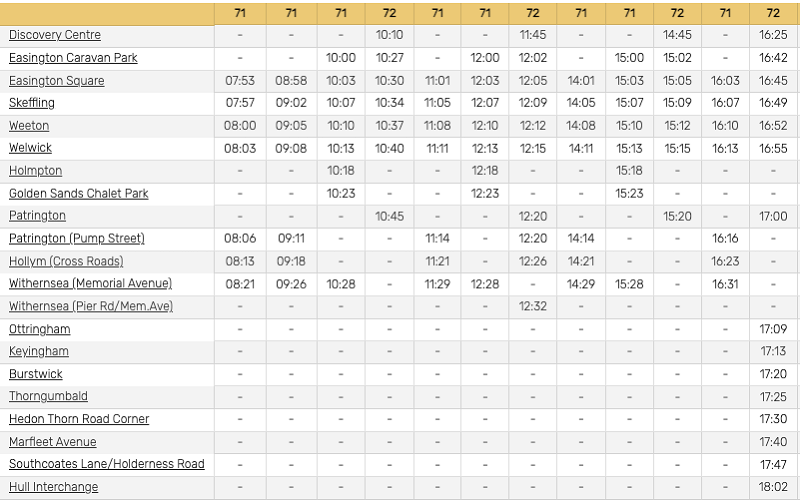Select the Skeffling stop link
The height and width of the screenshot is (503, 800).
pyautogui.click(x=32, y=103)
